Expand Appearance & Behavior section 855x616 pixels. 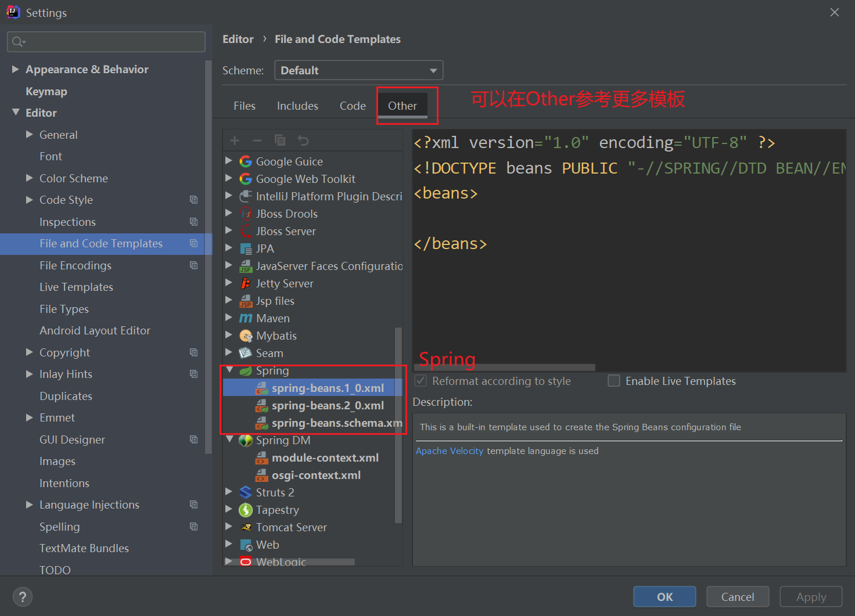click(x=16, y=69)
